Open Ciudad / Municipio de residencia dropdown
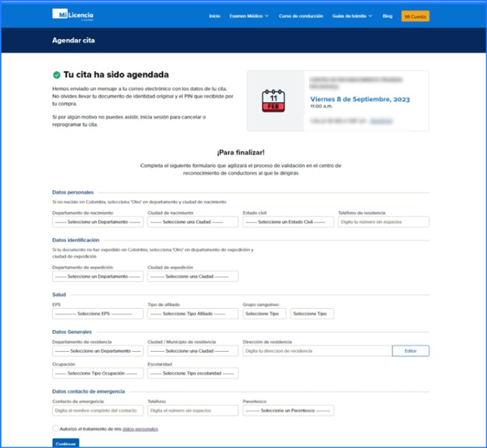This screenshot has height=448, width=487. coord(193,350)
